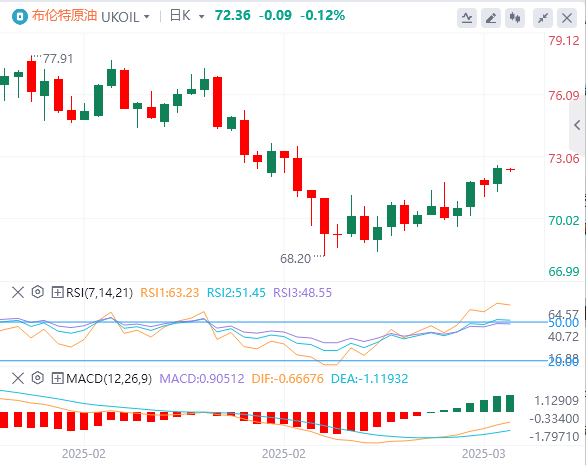This screenshot has height=465, width=586.
Task: Click the 76.09 price axis label
Action: coord(564,96)
